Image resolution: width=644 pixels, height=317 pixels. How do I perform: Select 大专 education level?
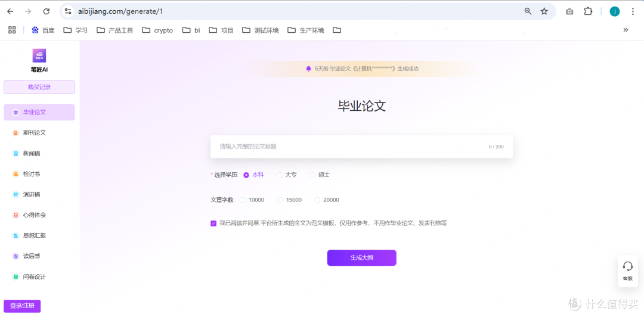point(286,175)
